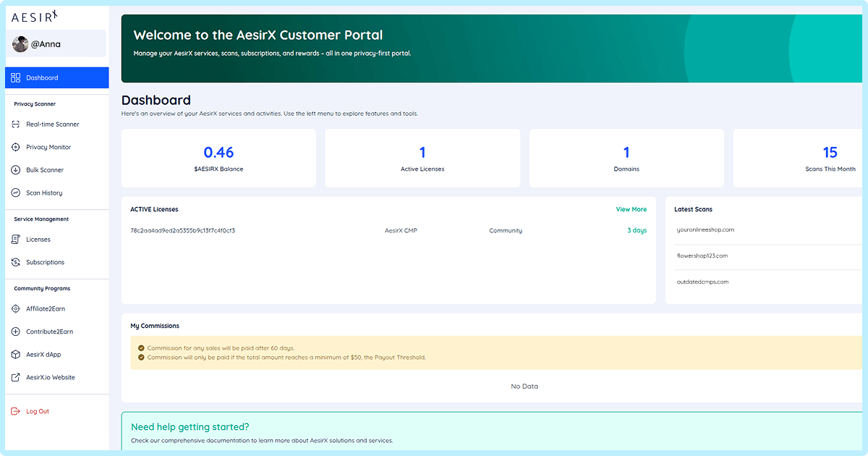Open the flowershop123.com scan entry

point(702,256)
